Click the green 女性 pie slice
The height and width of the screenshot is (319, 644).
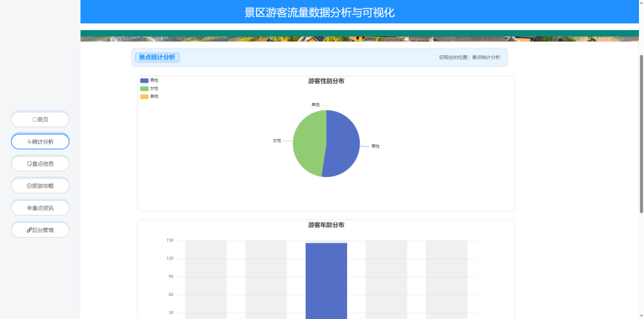click(x=309, y=144)
